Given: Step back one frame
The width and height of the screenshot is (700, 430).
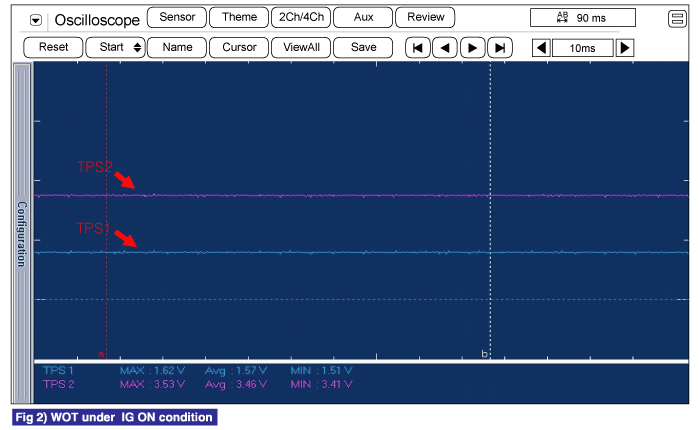Looking at the screenshot, I should click(x=445, y=48).
